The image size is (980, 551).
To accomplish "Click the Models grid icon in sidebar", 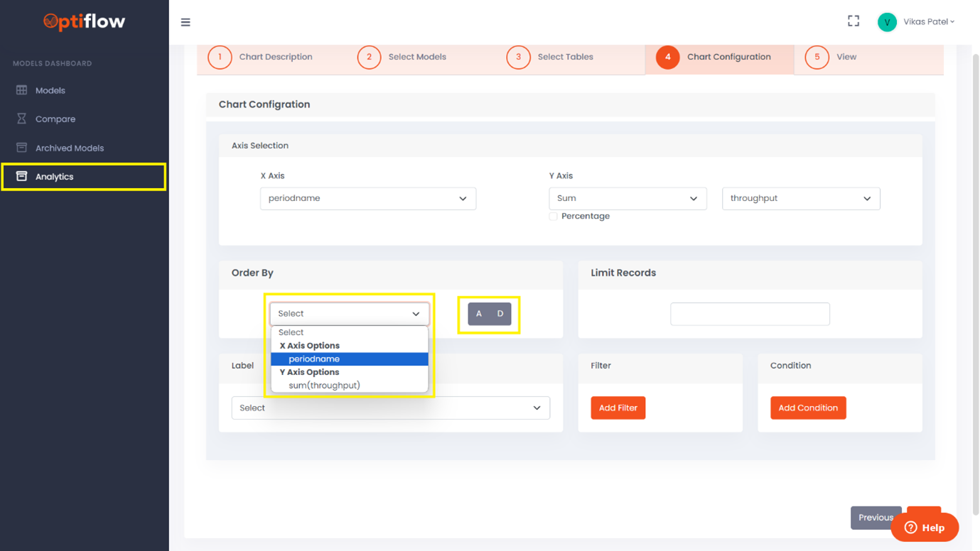I will [x=22, y=90].
